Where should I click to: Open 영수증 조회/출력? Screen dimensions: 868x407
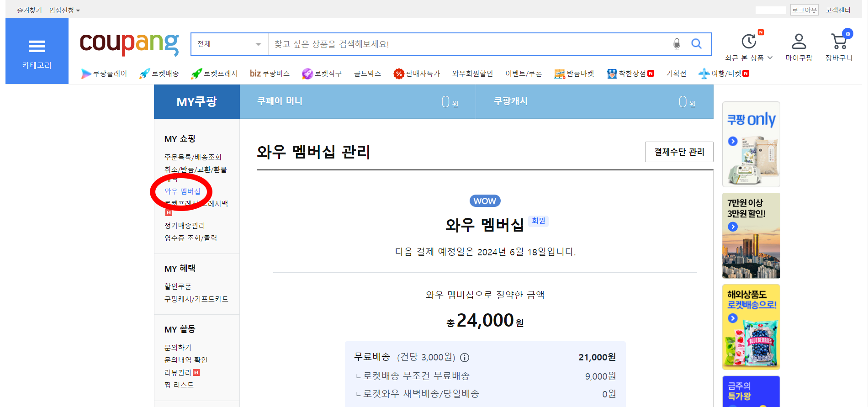point(191,238)
